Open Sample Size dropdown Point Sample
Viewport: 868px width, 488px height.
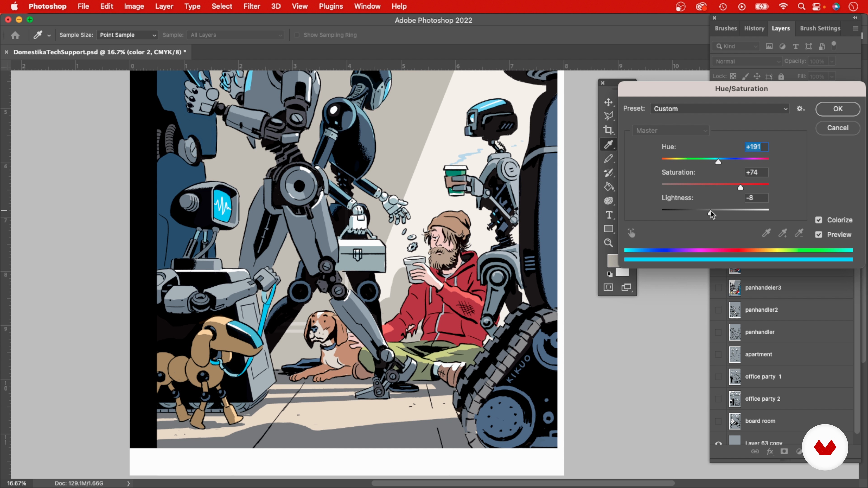[x=127, y=35]
